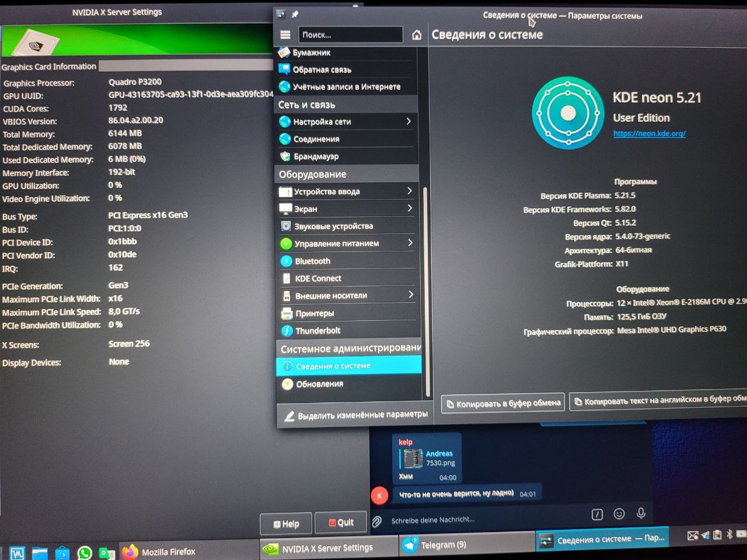
Task: Click Quadro P3200 value in NVIDIA window
Action: (135, 82)
